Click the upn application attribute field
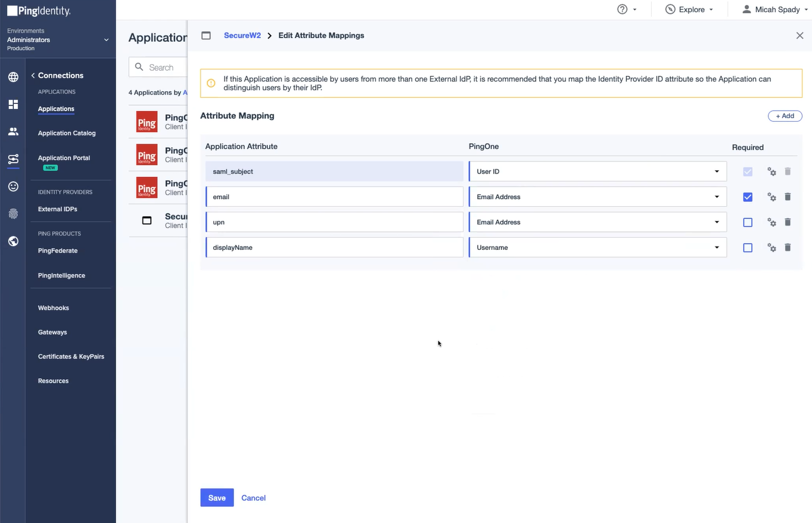The width and height of the screenshot is (812, 523). [x=334, y=222]
